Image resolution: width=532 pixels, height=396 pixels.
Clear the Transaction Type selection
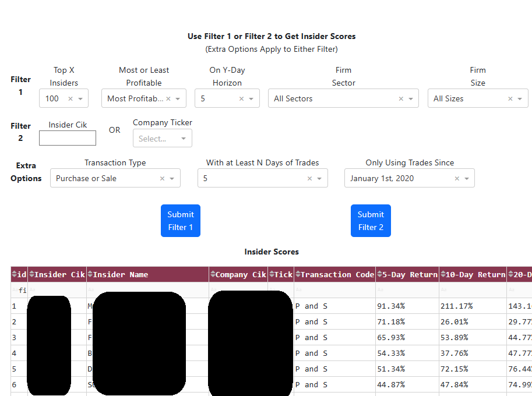click(162, 179)
